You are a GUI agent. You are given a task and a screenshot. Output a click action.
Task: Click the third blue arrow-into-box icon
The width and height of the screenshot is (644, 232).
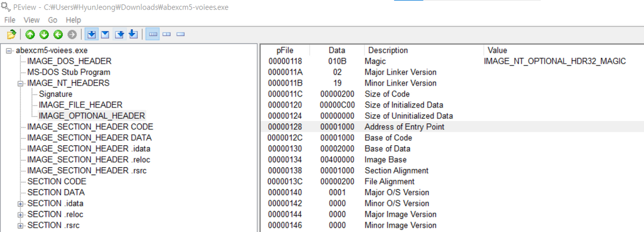point(119,34)
